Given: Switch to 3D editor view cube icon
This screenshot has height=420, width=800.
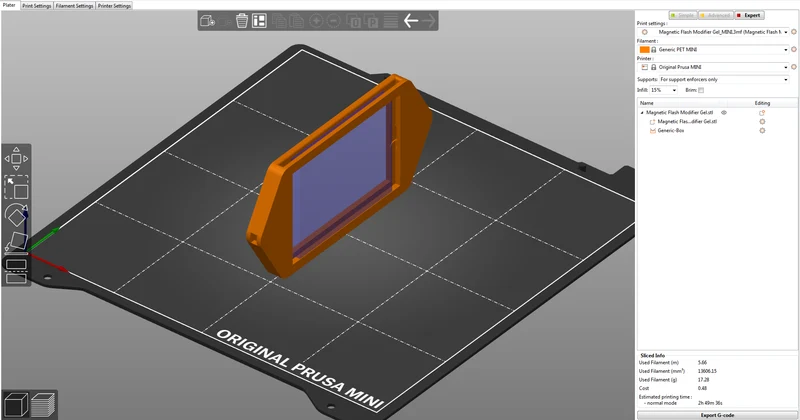Looking at the screenshot, I should point(16,405).
